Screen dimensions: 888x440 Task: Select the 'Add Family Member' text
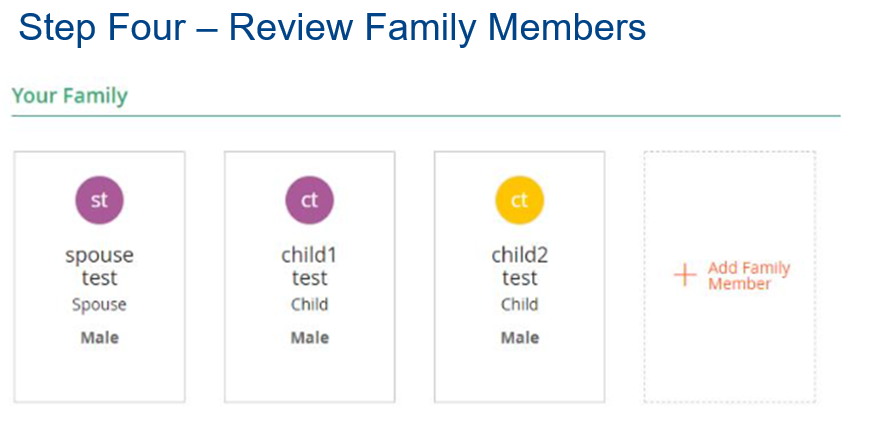coord(749,276)
